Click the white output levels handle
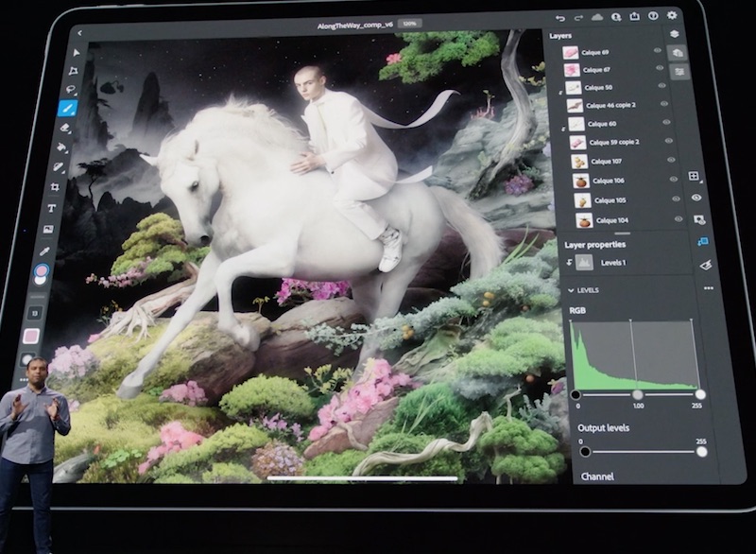 pos(702,452)
